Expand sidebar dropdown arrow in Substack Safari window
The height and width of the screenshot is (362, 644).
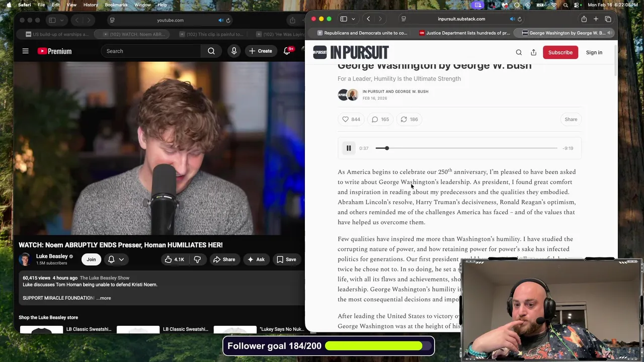[353, 19]
